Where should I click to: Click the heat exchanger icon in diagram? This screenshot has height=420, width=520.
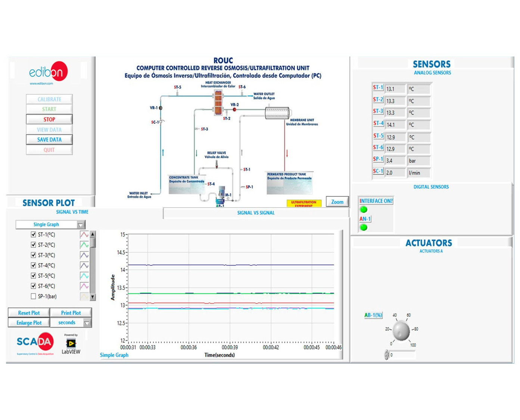pos(218,102)
